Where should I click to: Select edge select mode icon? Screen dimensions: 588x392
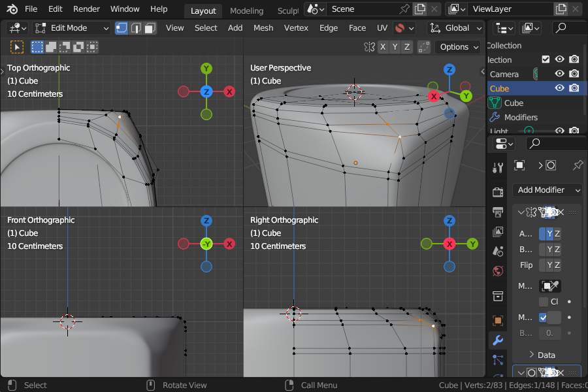(x=136, y=28)
